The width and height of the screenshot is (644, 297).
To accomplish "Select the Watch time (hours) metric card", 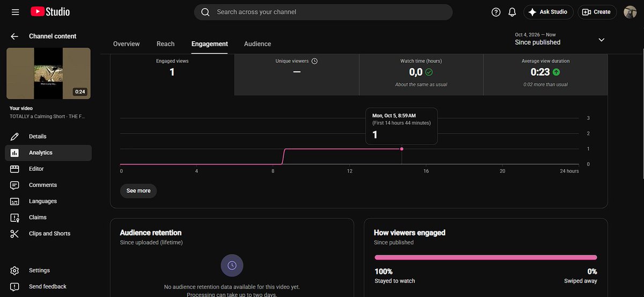I will click(421, 75).
